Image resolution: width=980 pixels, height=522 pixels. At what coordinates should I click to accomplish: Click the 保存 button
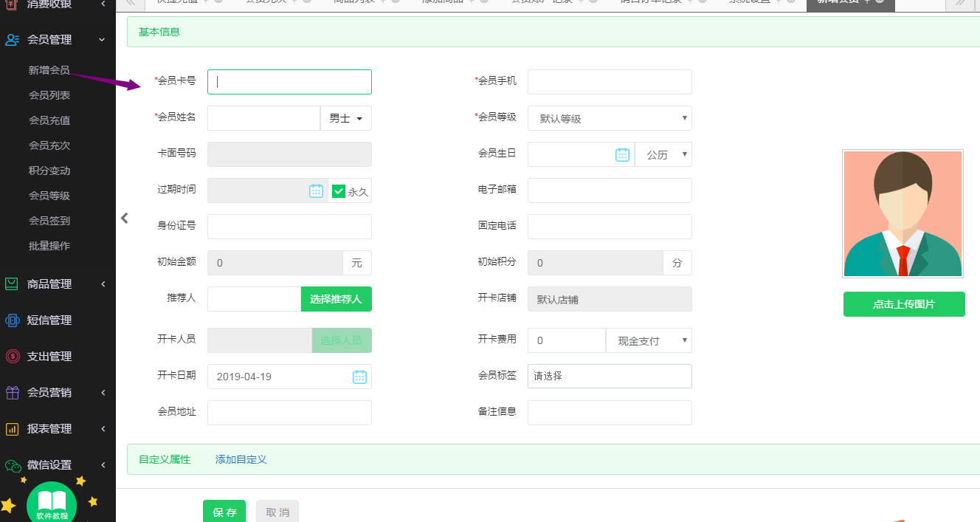pyautogui.click(x=224, y=512)
